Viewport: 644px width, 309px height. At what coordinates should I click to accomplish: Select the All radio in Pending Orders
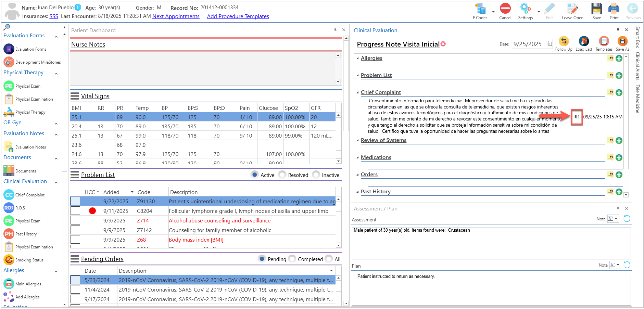click(x=329, y=259)
